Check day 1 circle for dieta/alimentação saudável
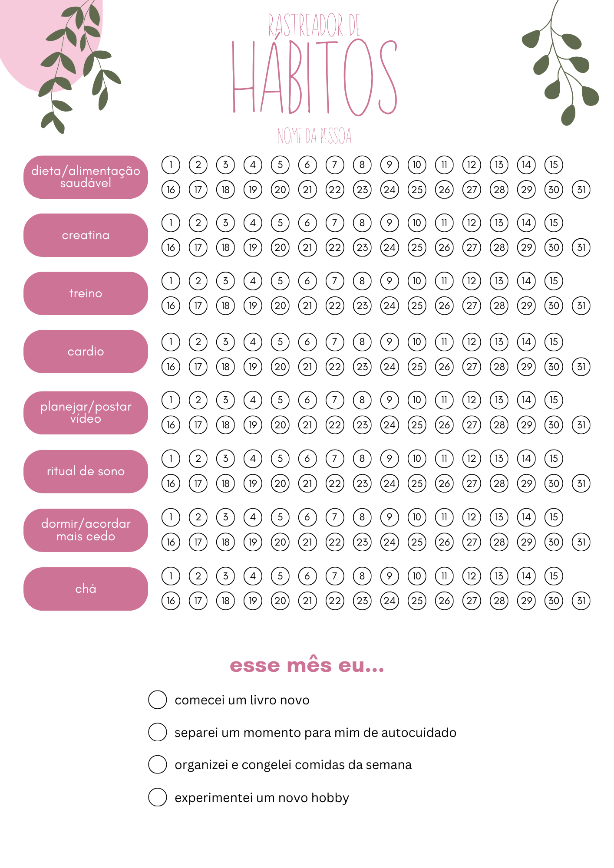Screen dimensions: 614x868 [x=171, y=165]
